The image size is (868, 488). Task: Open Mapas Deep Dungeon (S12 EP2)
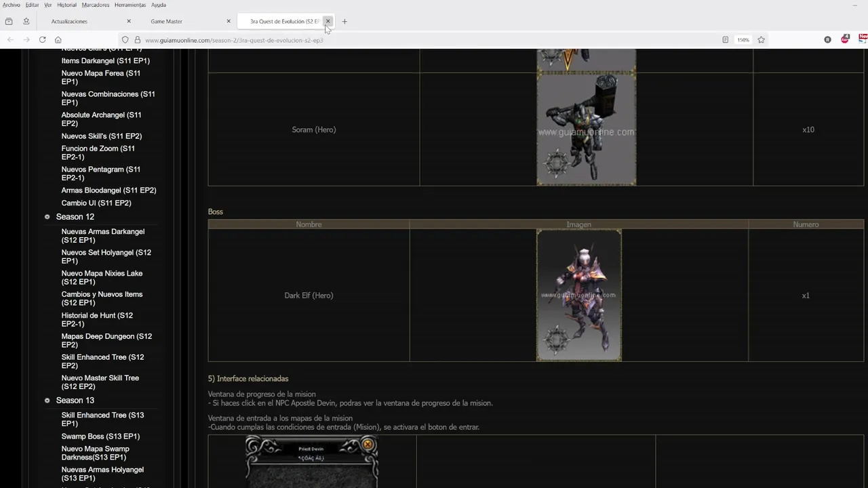click(x=107, y=341)
